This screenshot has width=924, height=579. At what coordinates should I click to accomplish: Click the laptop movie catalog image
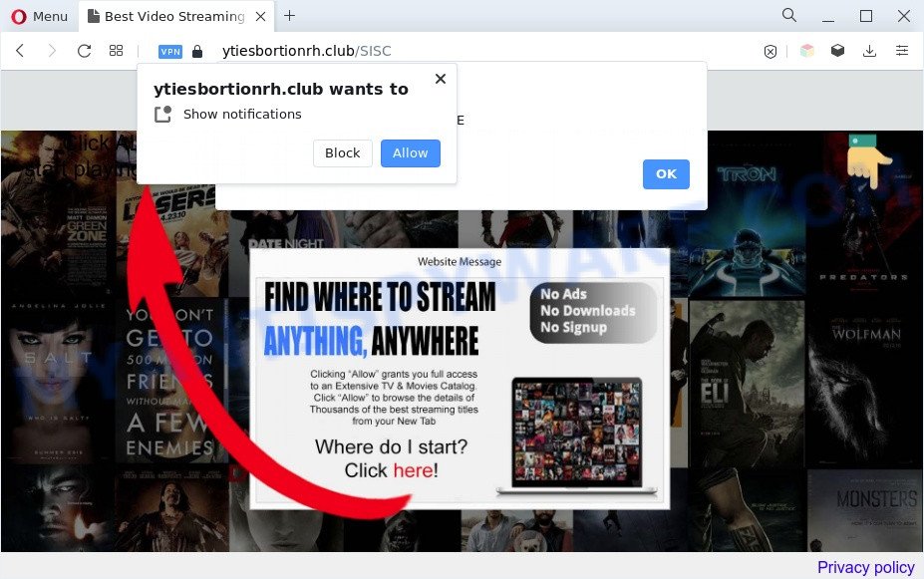(577, 435)
